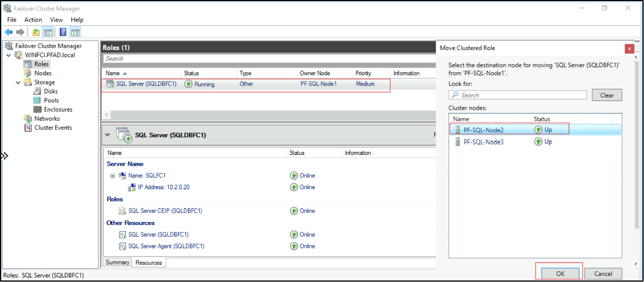Open Pools under Storage

pyautogui.click(x=51, y=101)
